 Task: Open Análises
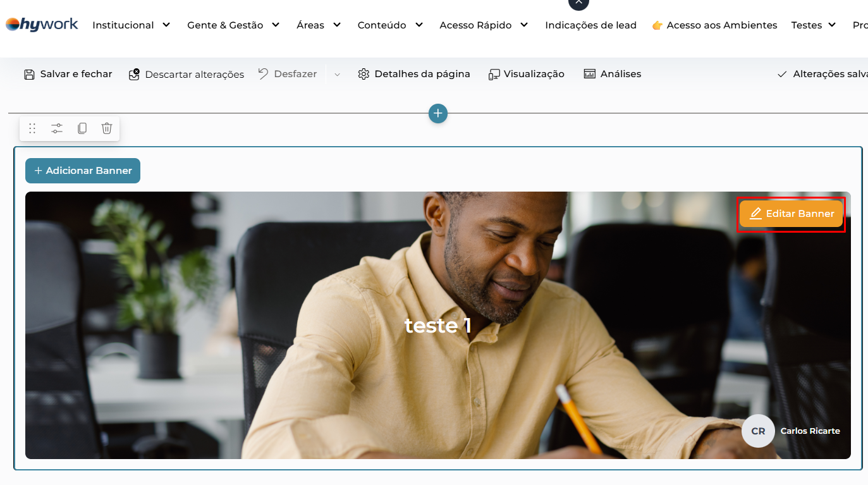pyautogui.click(x=612, y=74)
